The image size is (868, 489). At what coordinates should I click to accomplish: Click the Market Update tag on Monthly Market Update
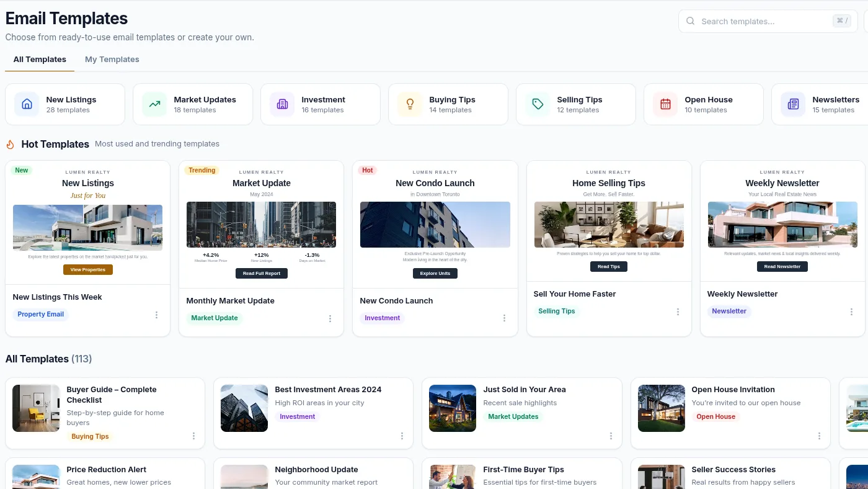tap(215, 318)
